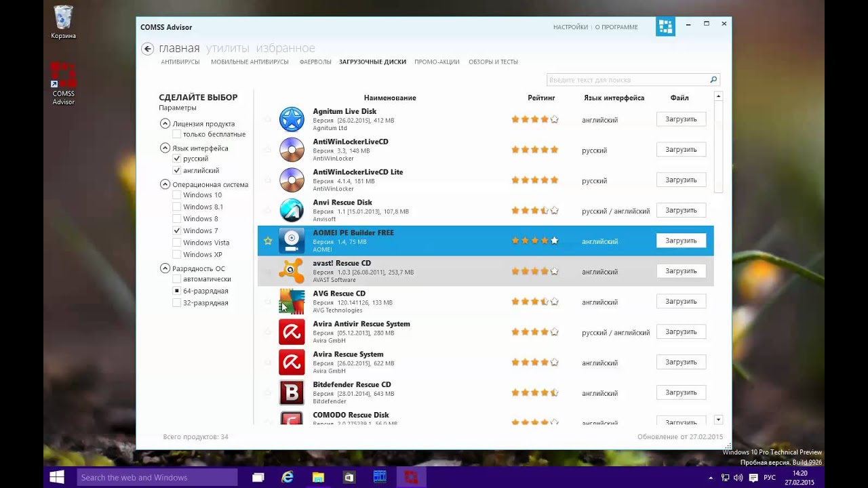Open the О ПРОГРАММЕ link
This screenshot has width=868, height=488.
click(x=616, y=27)
